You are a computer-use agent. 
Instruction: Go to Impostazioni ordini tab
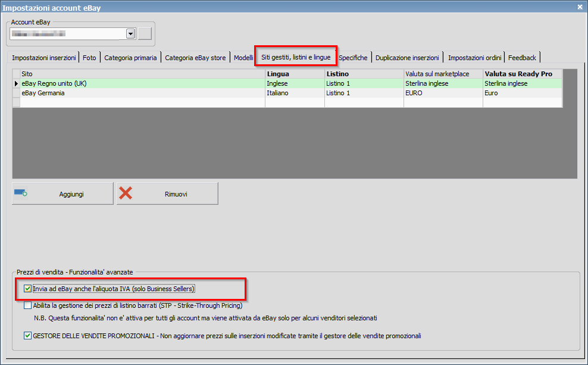(x=474, y=58)
